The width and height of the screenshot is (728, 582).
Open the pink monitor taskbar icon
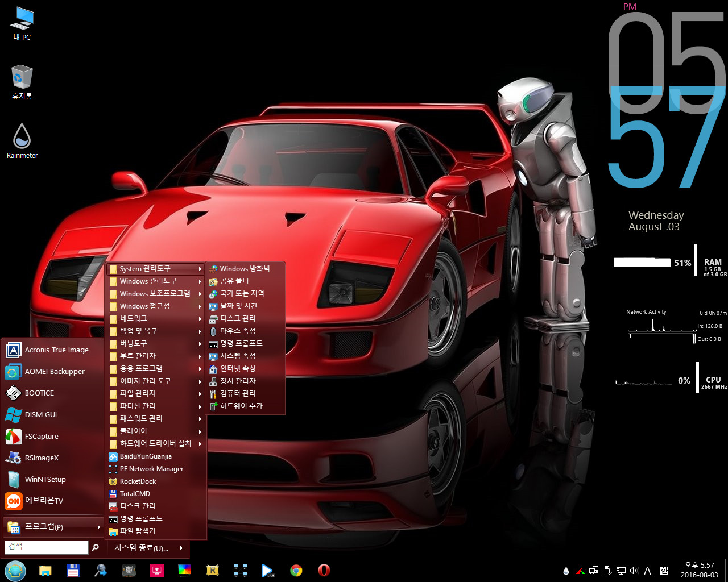157,571
